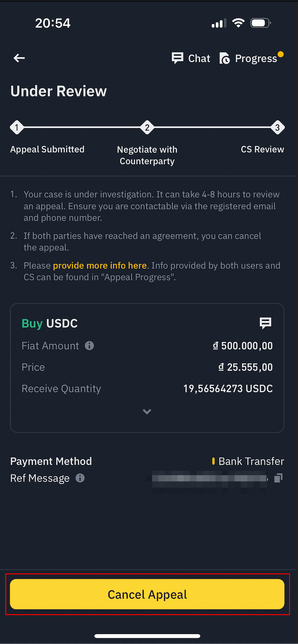
Task: Tap the Chat label in header
Action: click(x=199, y=59)
